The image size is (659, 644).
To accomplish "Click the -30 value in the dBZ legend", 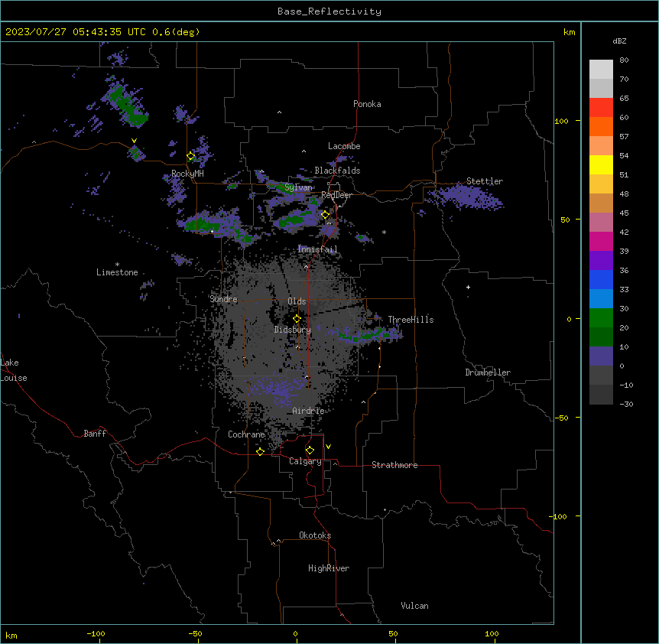I will click(626, 404).
